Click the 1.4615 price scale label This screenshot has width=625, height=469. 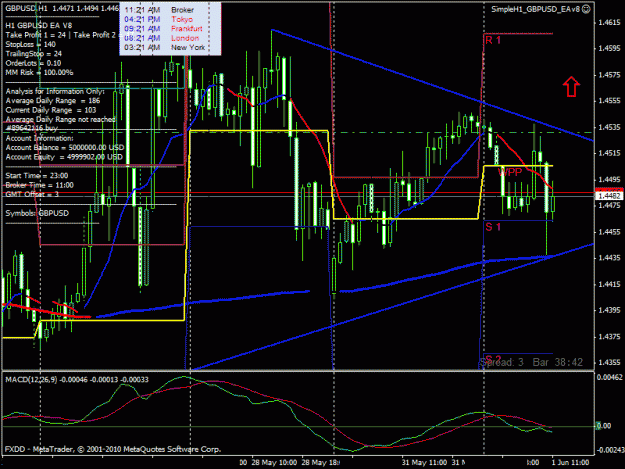tap(609, 23)
